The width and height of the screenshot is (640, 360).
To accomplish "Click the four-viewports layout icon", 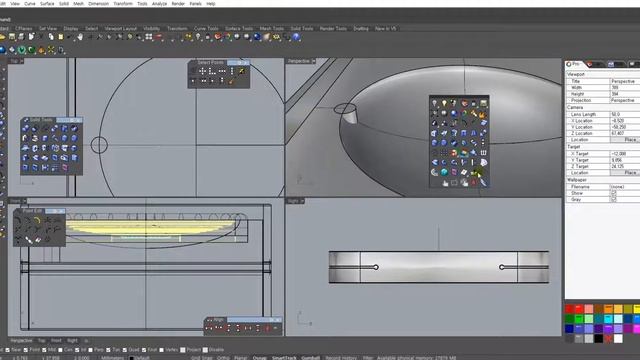I will coord(149,37).
